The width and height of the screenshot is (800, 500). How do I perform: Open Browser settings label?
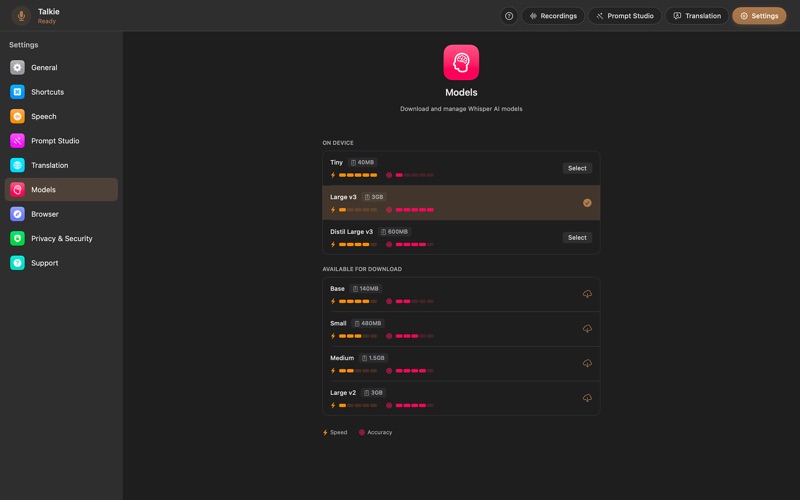(x=45, y=214)
